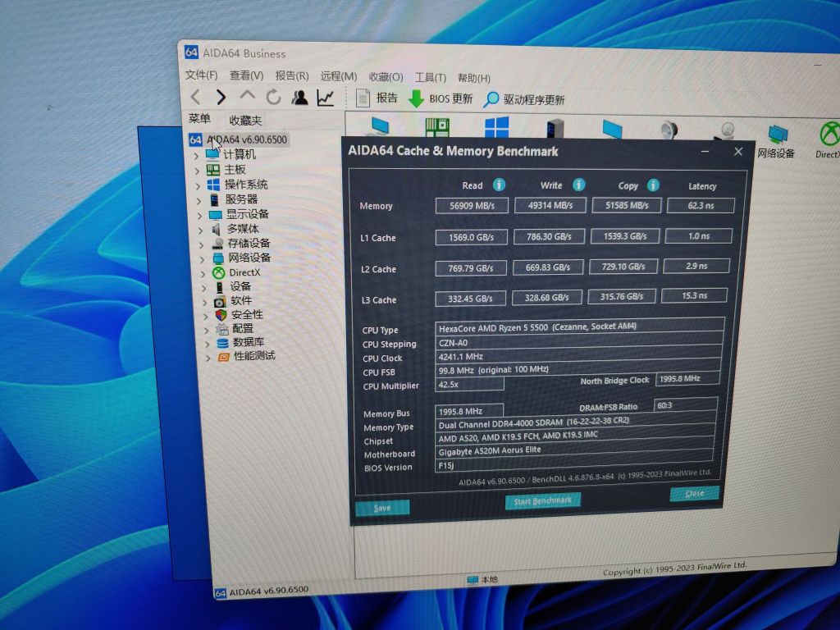
Task: Click the Refresh icon in toolbar
Action: tap(273, 98)
